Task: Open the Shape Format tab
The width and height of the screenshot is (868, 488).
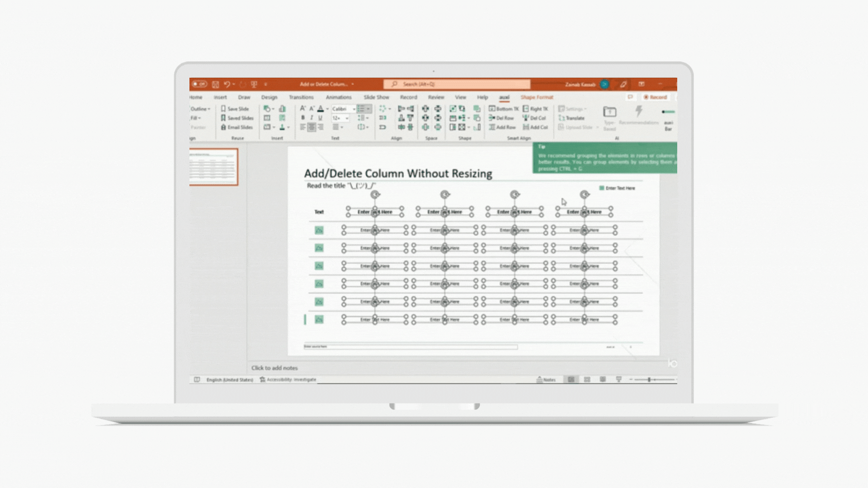Action: pyautogui.click(x=537, y=97)
